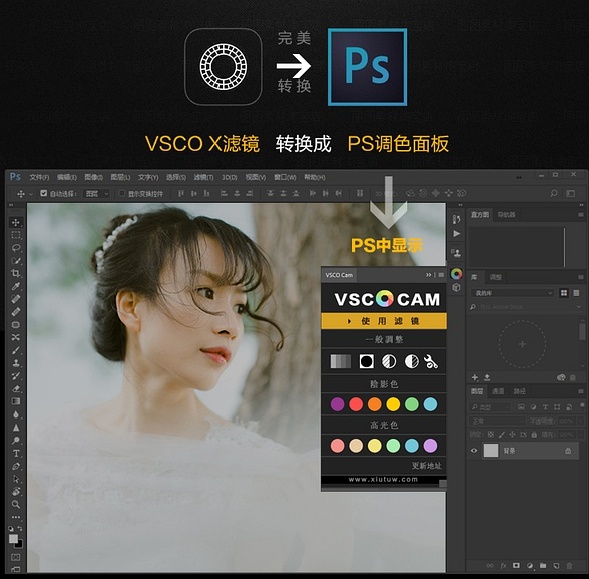Toggle the 自动选择 checkbox
589x579 pixels.
(x=44, y=193)
